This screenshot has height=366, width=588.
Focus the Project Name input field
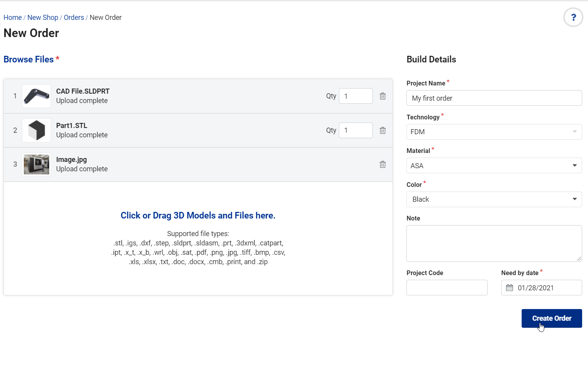click(x=494, y=98)
